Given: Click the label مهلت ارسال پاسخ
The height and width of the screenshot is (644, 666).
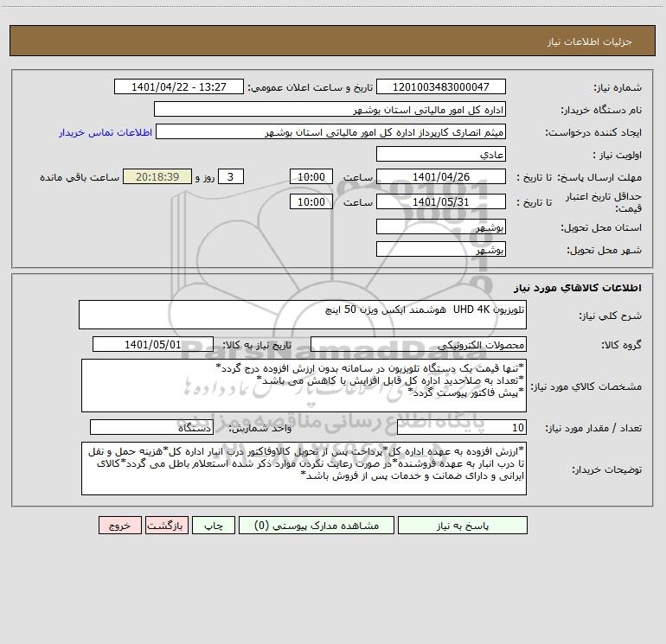Looking at the screenshot, I should click(x=599, y=177).
